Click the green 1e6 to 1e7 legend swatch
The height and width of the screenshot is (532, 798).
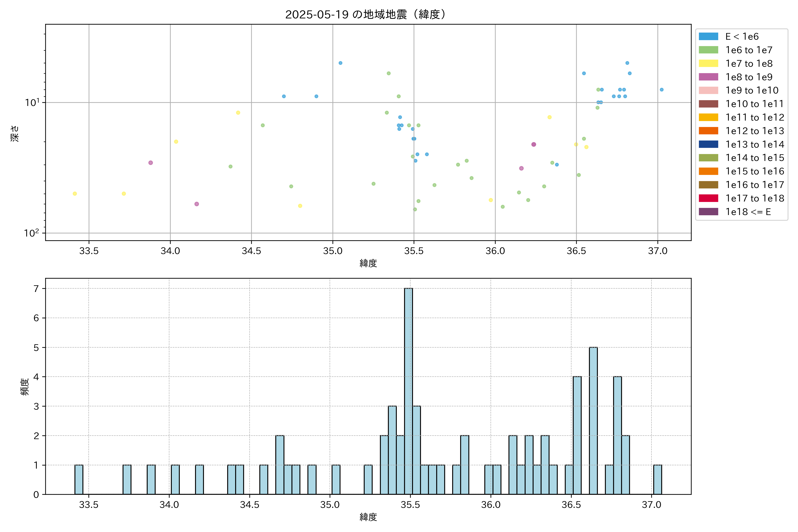708,50
